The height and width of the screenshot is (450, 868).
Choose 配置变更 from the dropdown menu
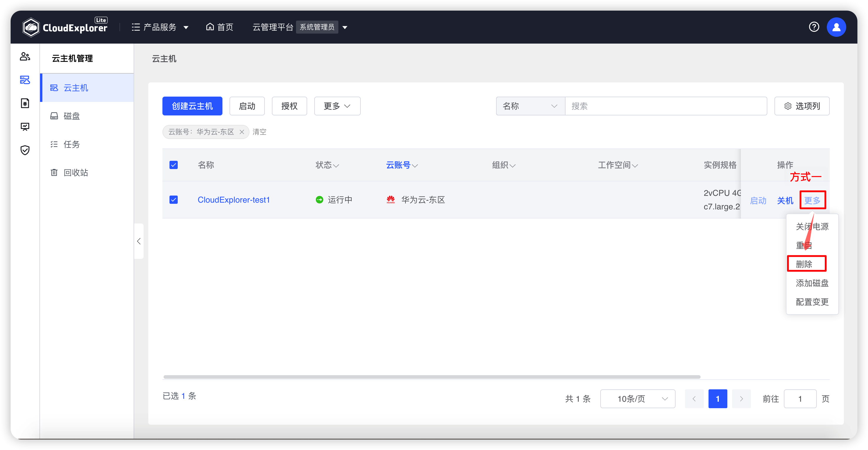click(812, 302)
